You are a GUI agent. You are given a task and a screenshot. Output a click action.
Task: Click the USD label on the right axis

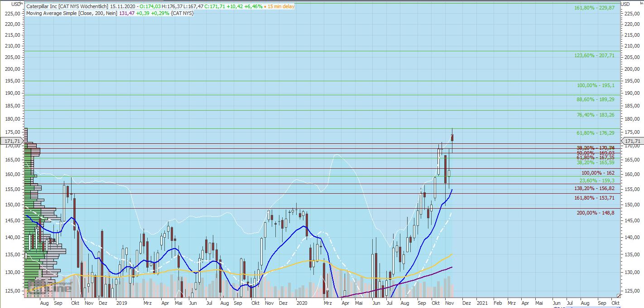click(x=625, y=4)
